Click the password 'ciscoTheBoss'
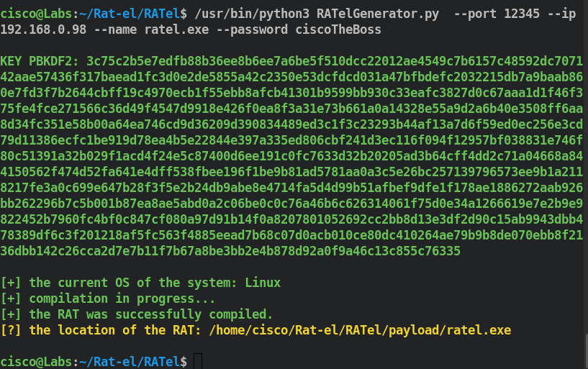Image resolution: width=588 pixels, height=369 pixels. click(338, 29)
